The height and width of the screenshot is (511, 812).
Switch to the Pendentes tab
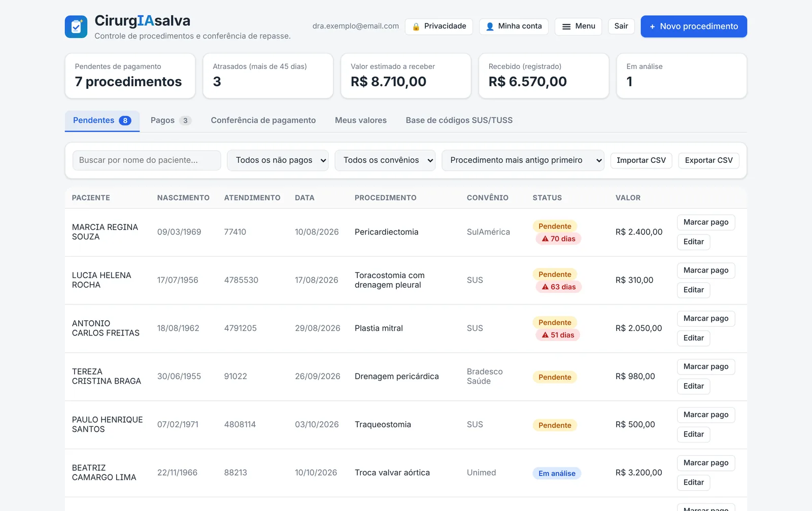pyautogui.click(x=102, y=121)
